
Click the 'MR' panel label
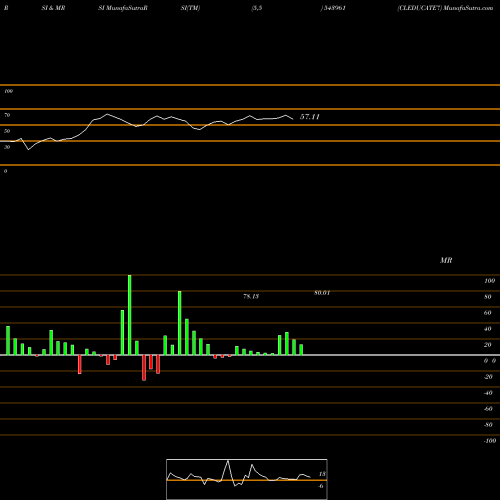point(446,260)
